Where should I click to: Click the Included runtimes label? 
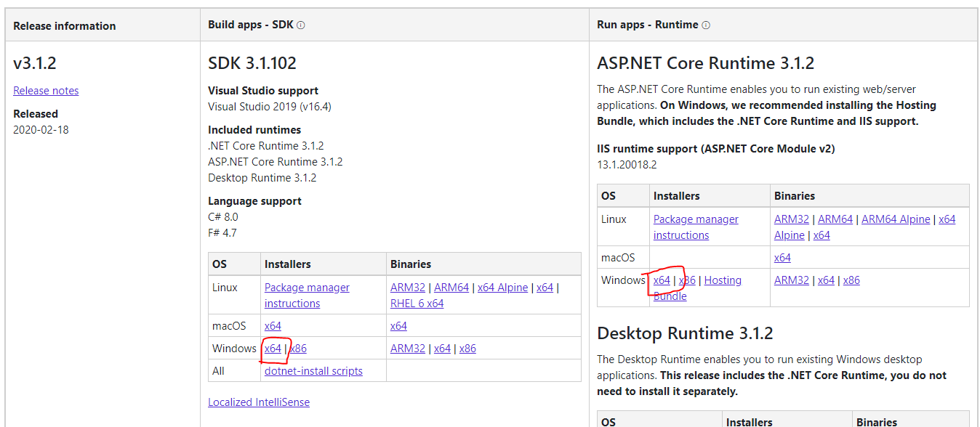pyautogui.click(x=254, y=130)
